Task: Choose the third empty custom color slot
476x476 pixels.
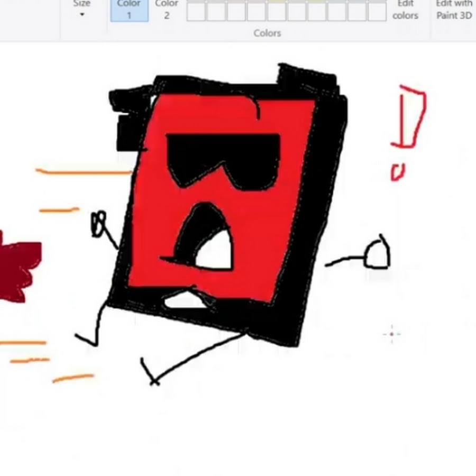Action: coord(236,12)
